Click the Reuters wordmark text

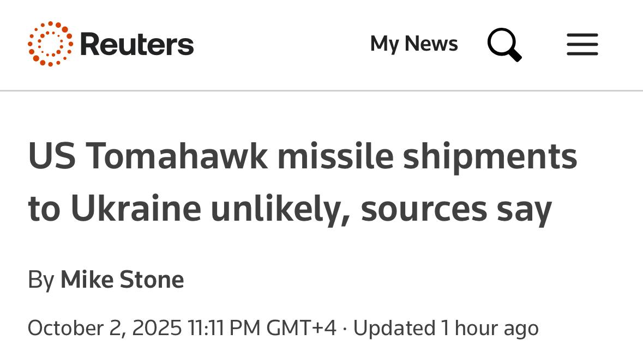point(137,44)
